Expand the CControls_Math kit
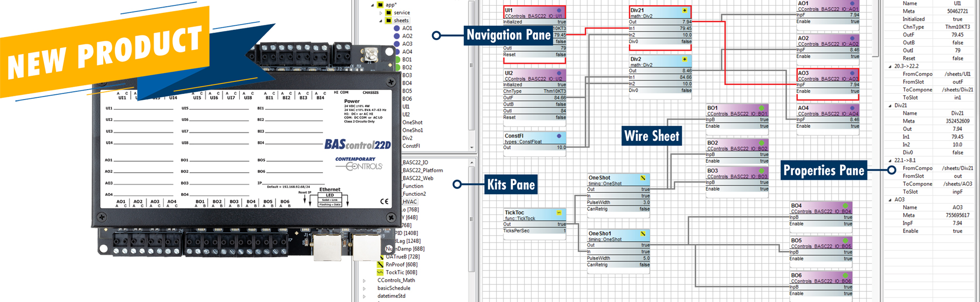The image size is (980, 302). 364,281
